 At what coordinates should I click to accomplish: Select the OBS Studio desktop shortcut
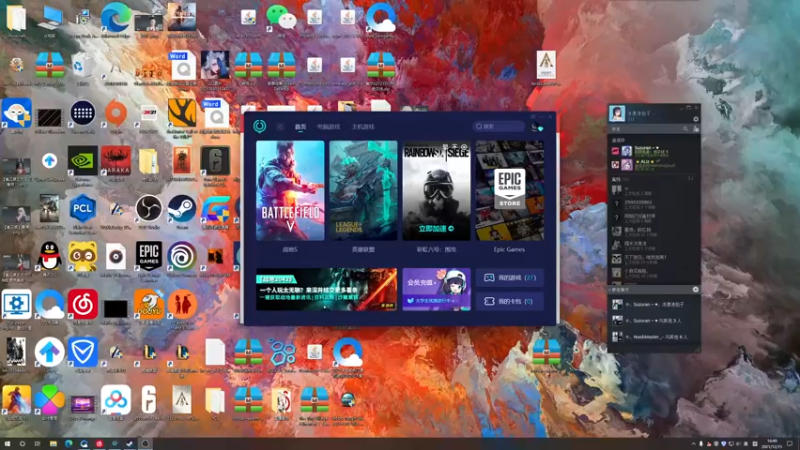pyautogui.click(x=149, y=211)
